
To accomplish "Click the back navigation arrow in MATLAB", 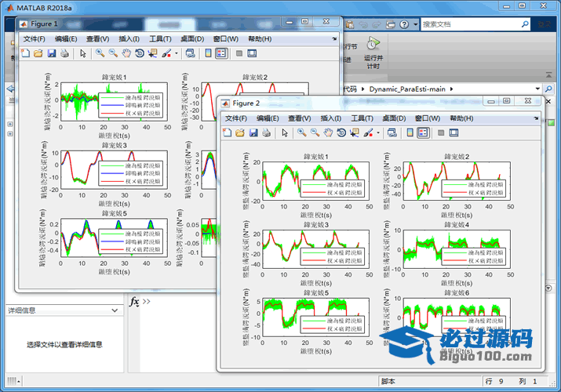I will (x=10, y=89).
